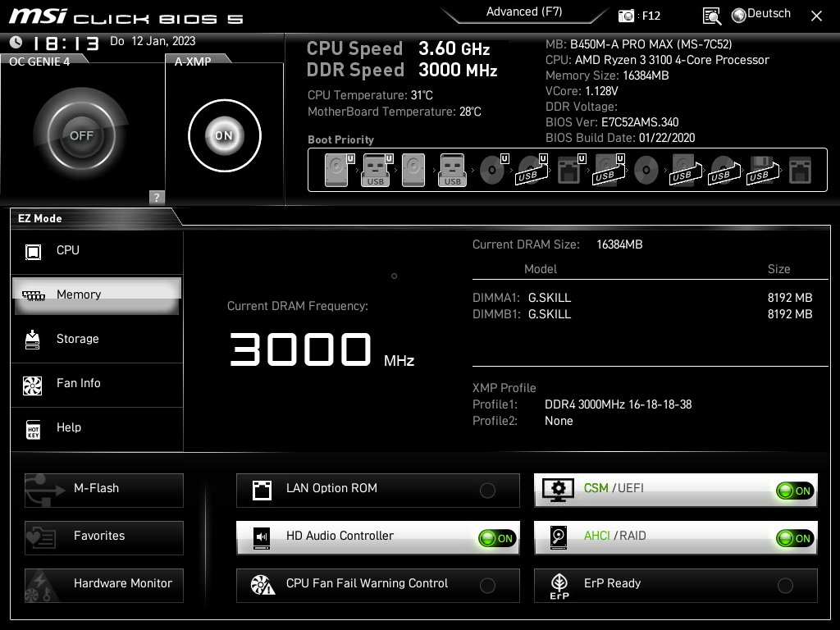Select the OC GENIE 4 tab header
This screenshot has width=840, height=630.
click(39, 61)
